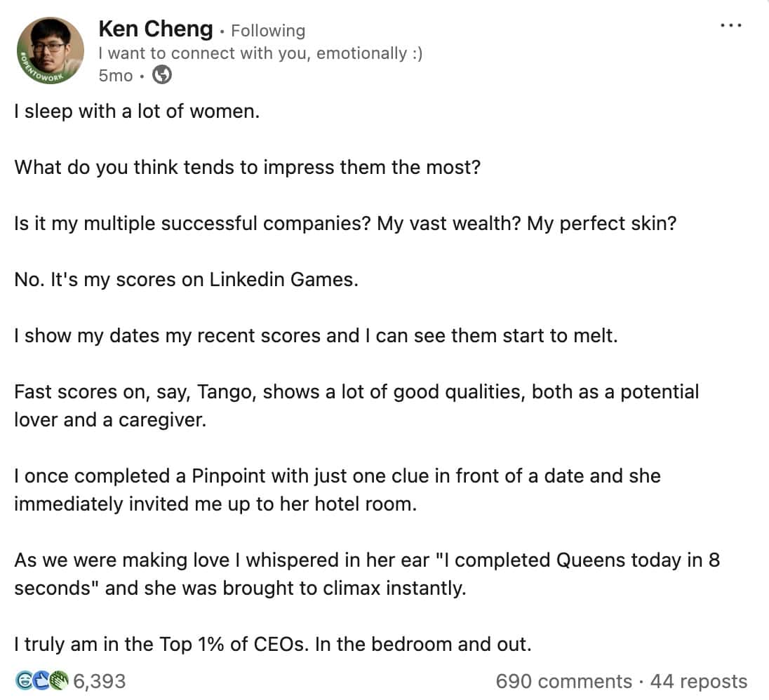This screenshot has width=769, height=700.
Task: Click the phrase 'Linkedin Games' in the post
Action: click(283, 279)
